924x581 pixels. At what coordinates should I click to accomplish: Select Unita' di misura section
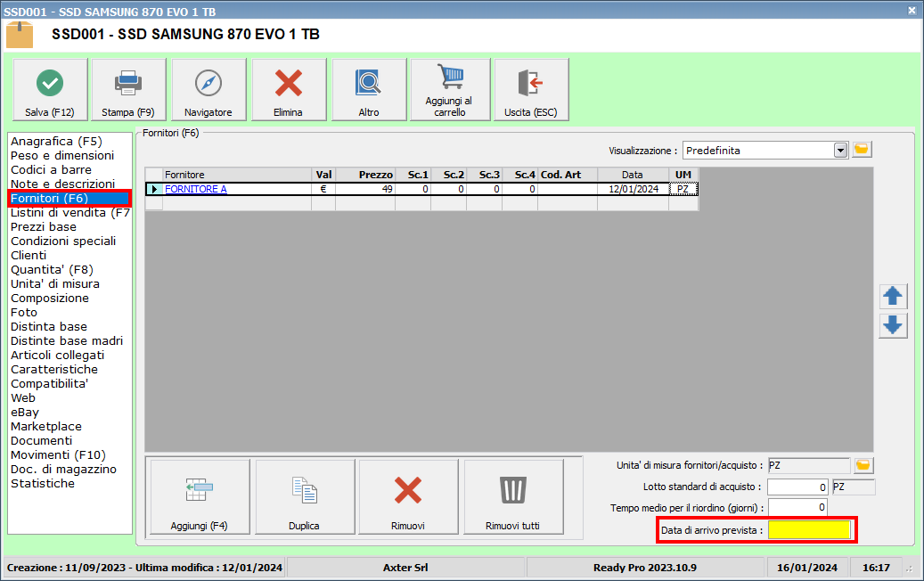click(55, 284)
